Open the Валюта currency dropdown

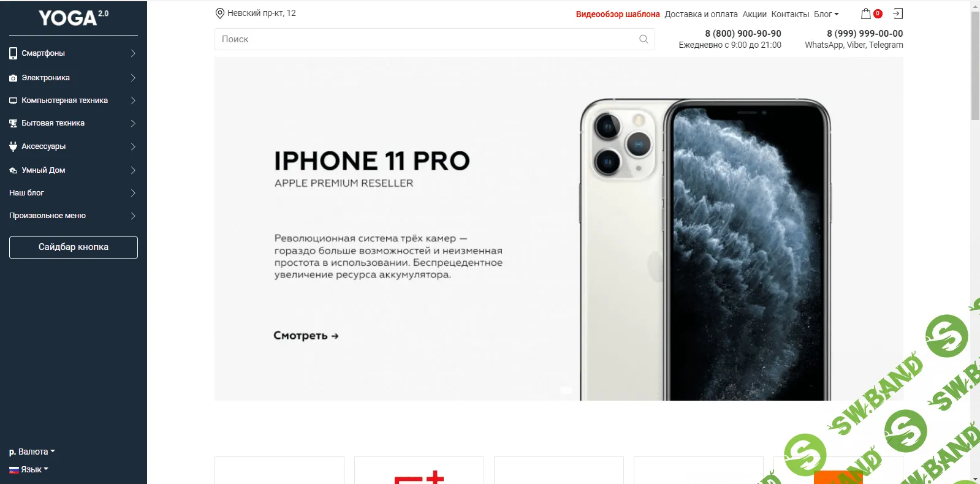[32, 452]
